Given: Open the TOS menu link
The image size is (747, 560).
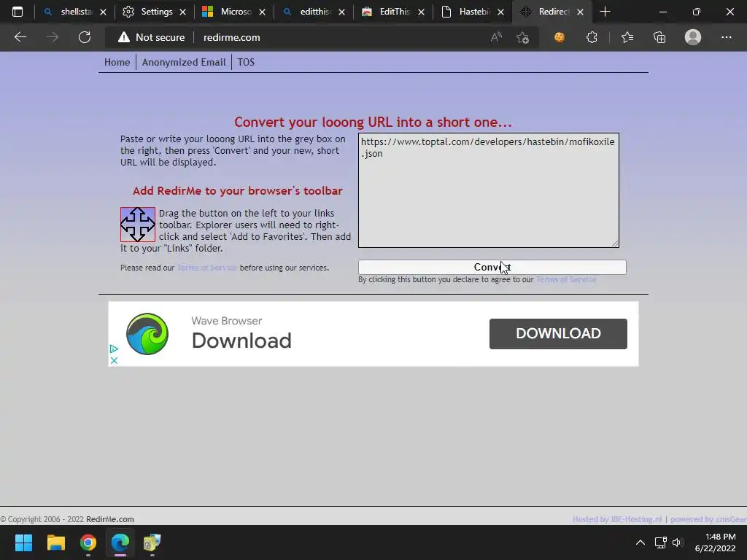Looking at the screenshot, I should [246, 63].
